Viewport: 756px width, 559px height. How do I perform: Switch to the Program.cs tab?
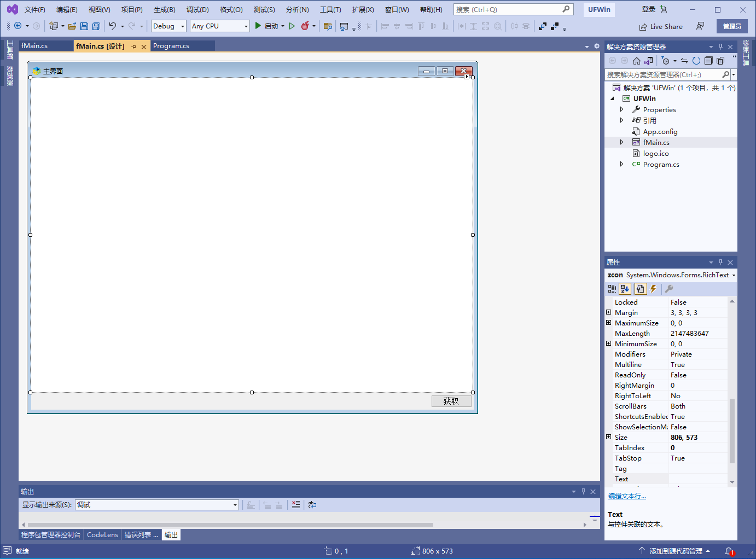pos(171,46)
